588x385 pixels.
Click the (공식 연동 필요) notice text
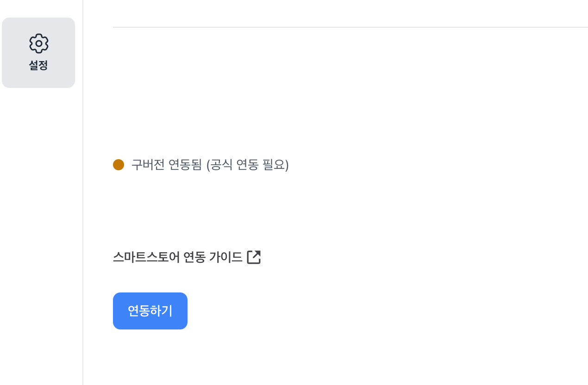click(248, 165)
